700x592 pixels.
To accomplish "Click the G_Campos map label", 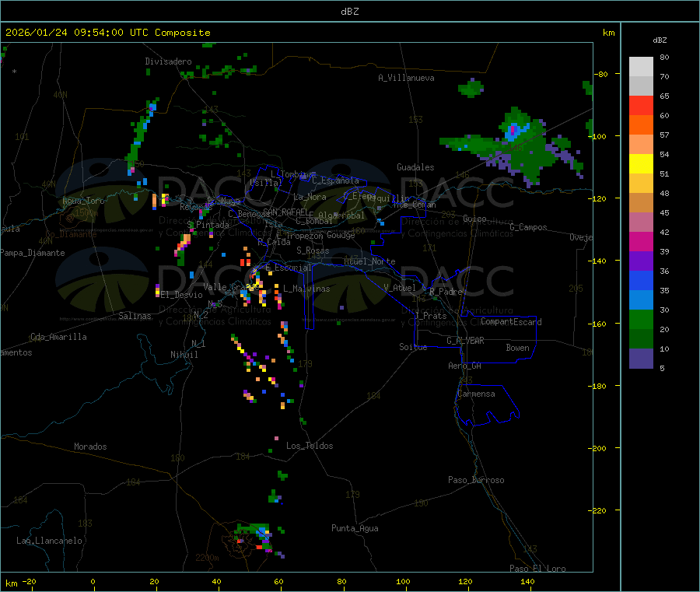I will pos(528,227).
